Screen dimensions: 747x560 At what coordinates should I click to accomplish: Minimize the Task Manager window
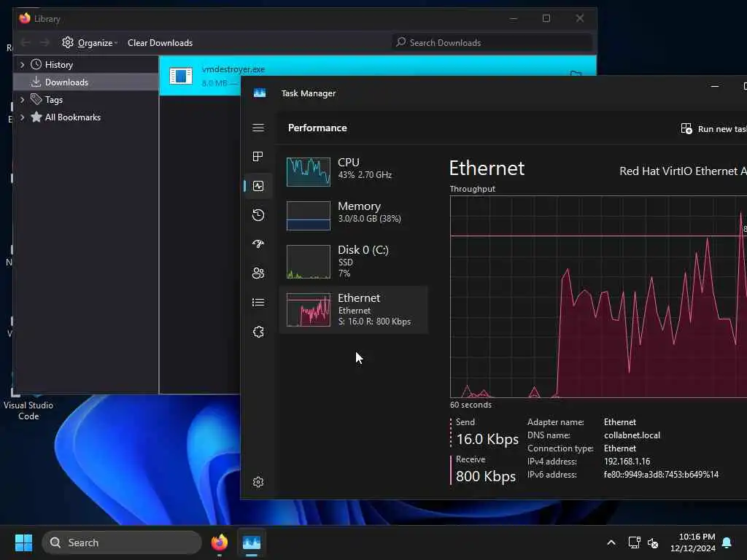point(715,86)
